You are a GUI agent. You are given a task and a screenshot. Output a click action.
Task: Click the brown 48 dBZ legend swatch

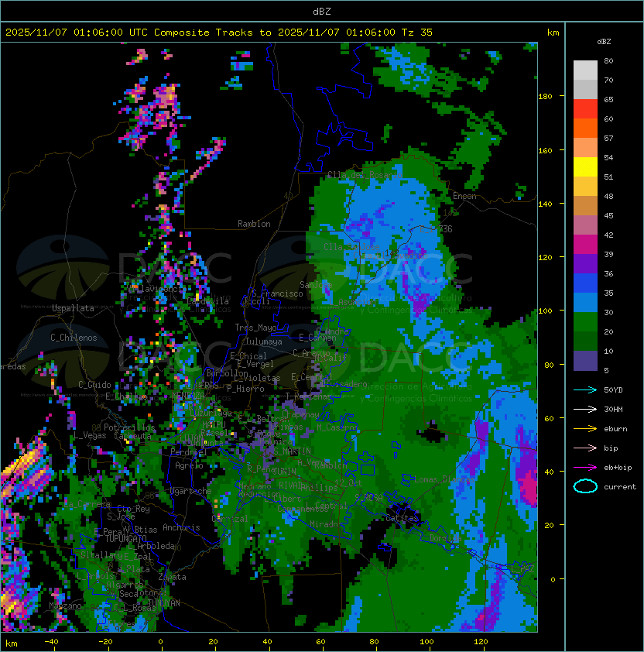point(585,205)
